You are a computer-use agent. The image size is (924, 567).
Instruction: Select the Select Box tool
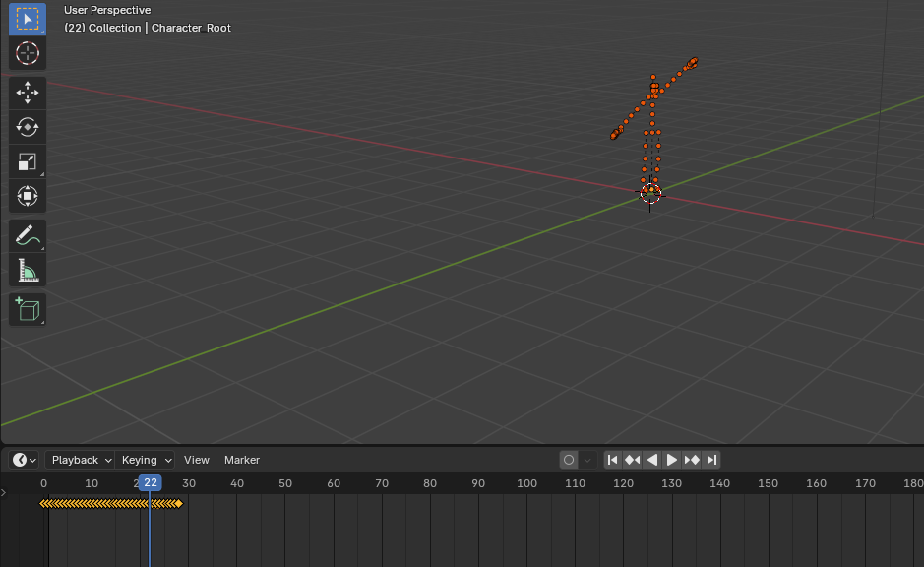coord(27,18)
